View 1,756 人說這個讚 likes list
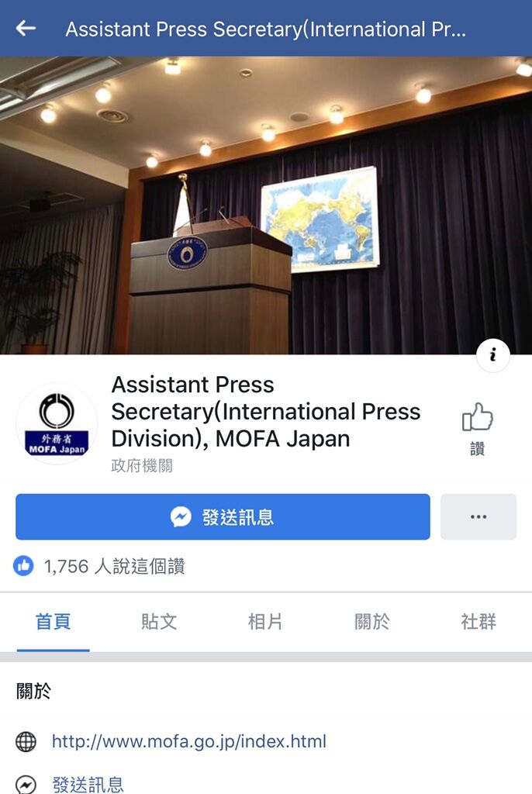The height and width of the screenshot is (794, 532). (x=115, y=566)
